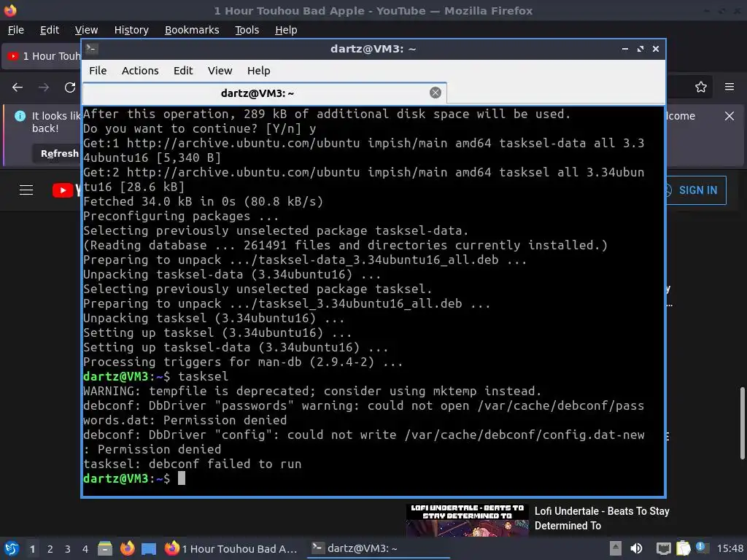Open the terminal Actions menu
747x560 pixels.
pos(140,71)
